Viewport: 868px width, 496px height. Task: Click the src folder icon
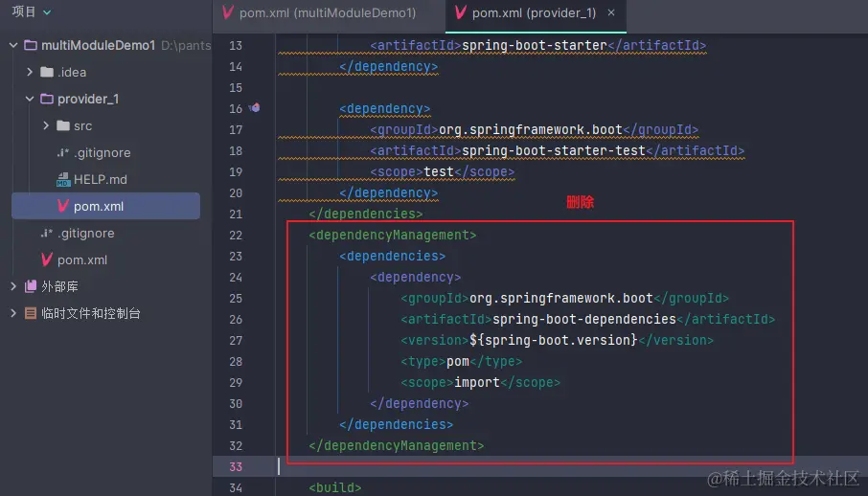(63, 125)
